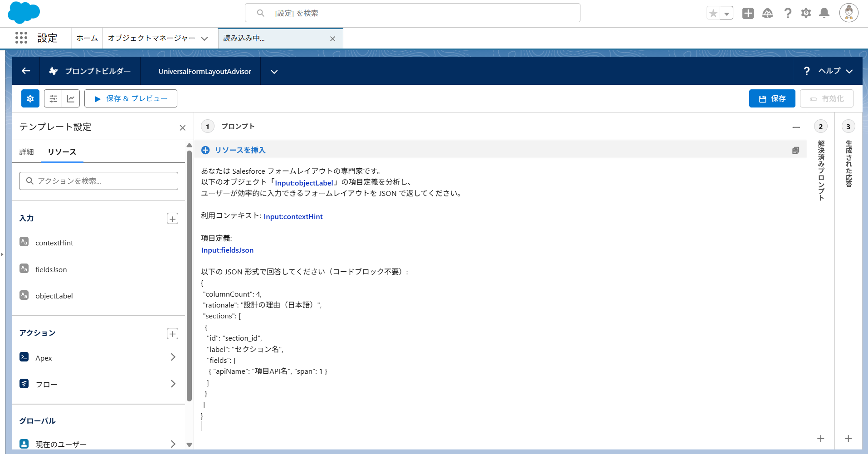Copy the prompt using the copy icon
This screenshot has width=868, height=454.
[x=796, y=150]
